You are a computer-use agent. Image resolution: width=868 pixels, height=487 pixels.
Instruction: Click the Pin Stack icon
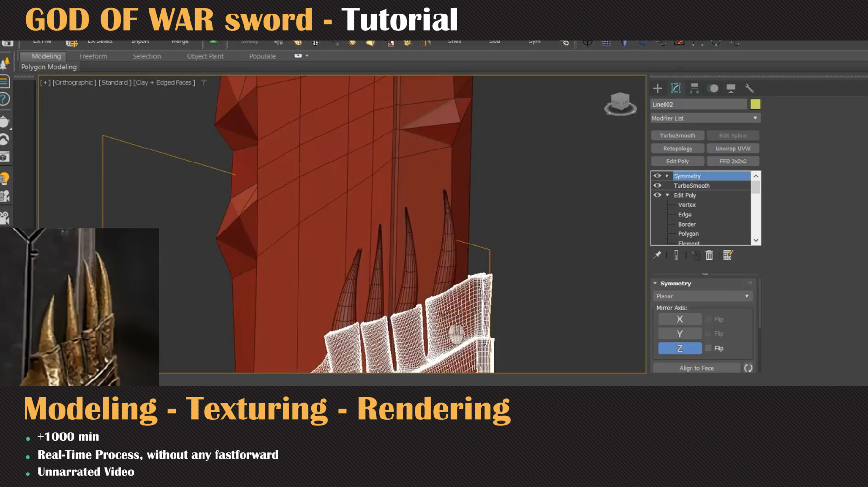[657, 255]
